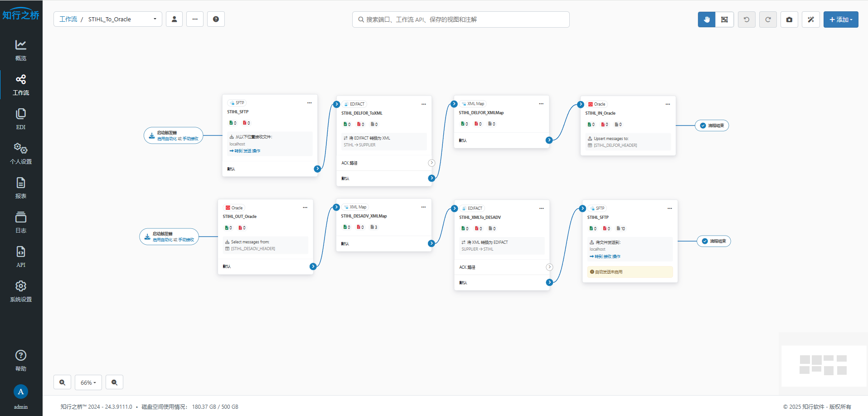Click the [STIHL_DELFOR_HEADER] table label
This screenshot has height=416, width=868.
click(x=615, y=145)
